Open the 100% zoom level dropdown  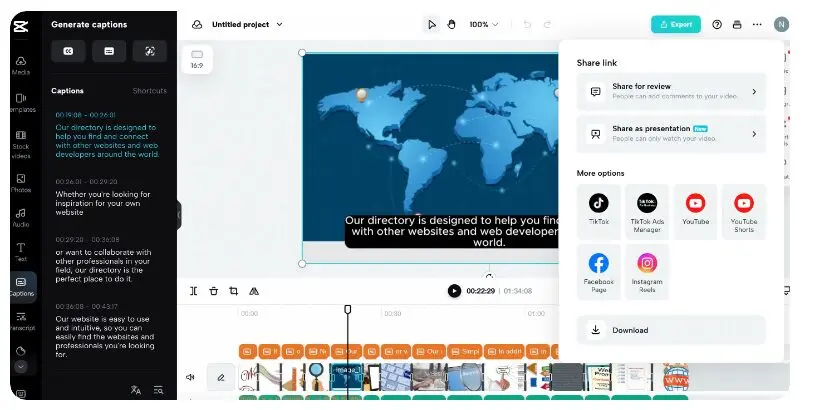[484, 24]
